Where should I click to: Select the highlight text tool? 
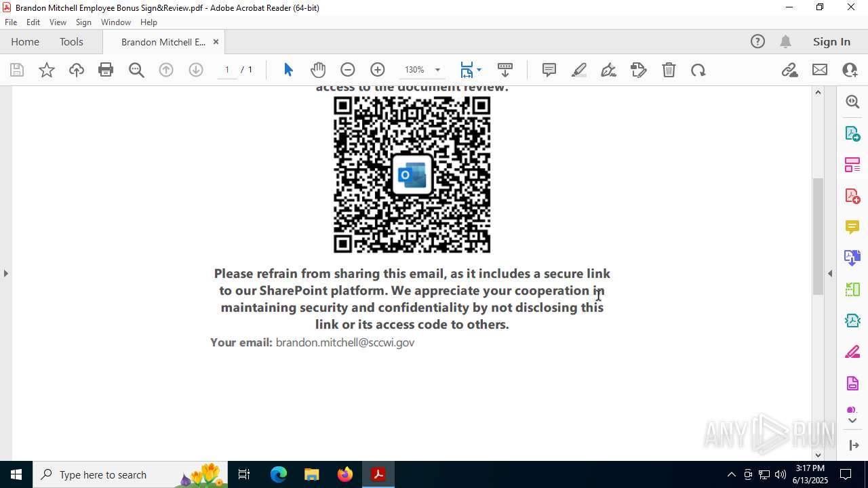579,70
